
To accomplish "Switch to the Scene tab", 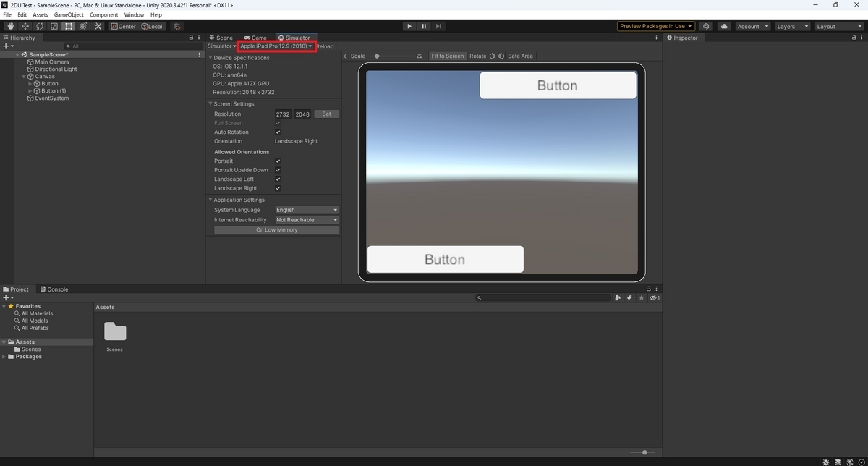I will point(221,38).
